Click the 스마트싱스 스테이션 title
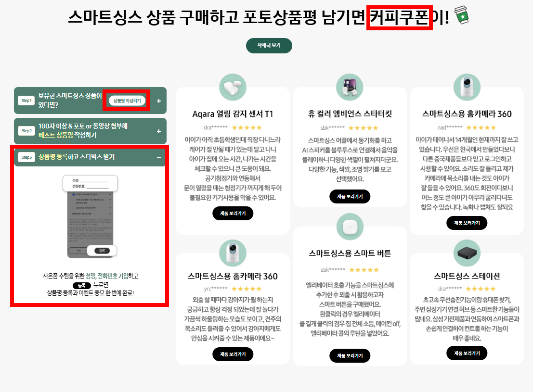 (x=467, y=276)
